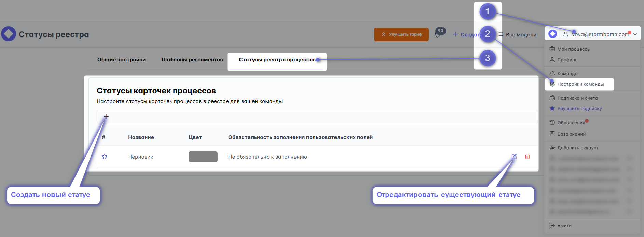Select Профиль in the account menu

click(567, 60)
